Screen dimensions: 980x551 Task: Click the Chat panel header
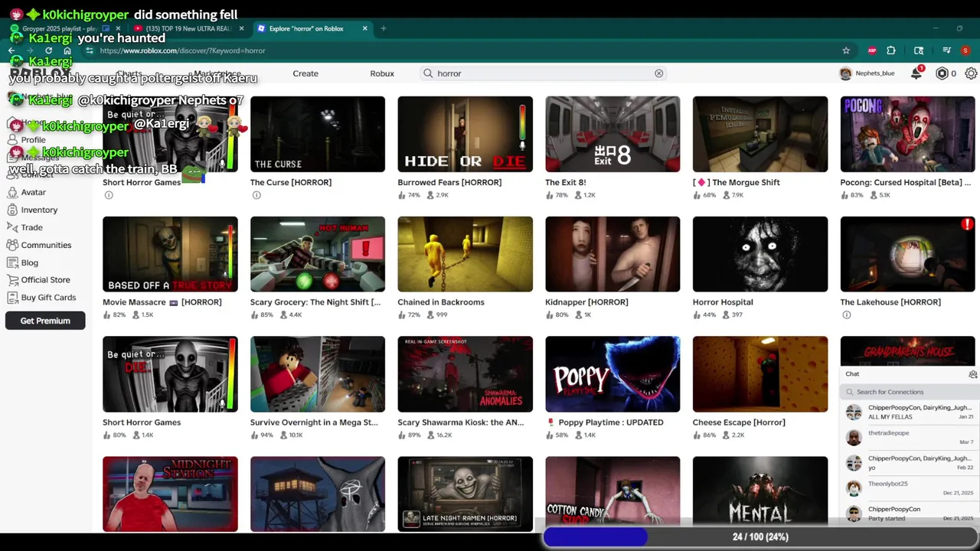point(910,374)
